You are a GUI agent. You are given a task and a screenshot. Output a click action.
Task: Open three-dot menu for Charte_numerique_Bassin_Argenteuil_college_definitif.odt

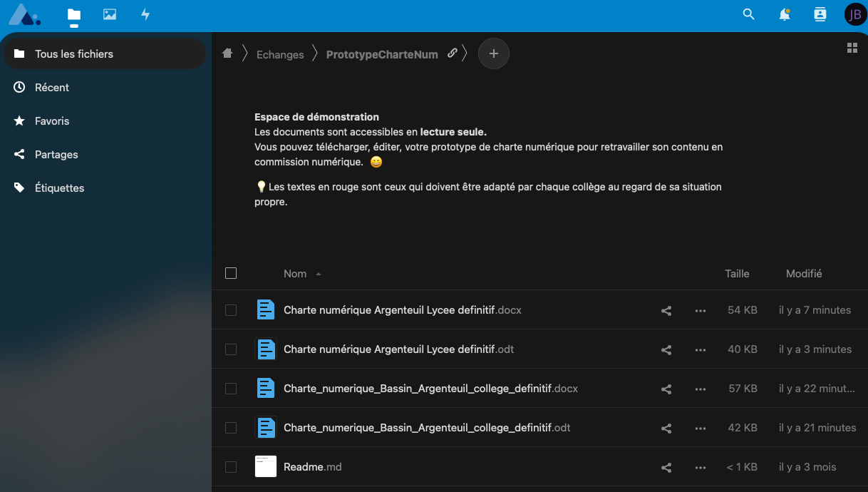tap(701, 429)
